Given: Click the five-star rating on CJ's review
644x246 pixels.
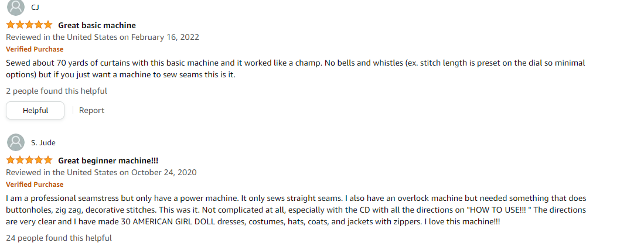Looking at the screenshot, I should (x=29, y=25).
